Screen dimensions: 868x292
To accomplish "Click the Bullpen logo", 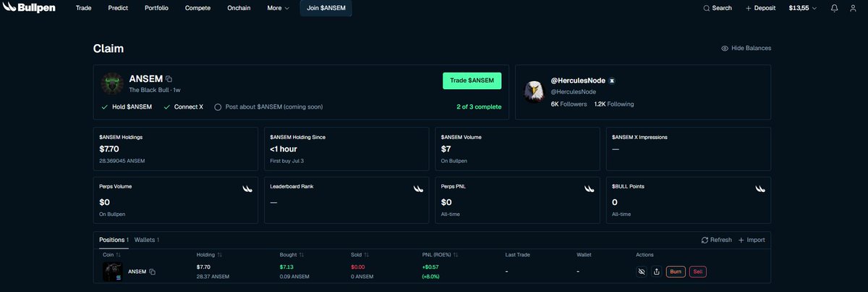I will (30, 8).
